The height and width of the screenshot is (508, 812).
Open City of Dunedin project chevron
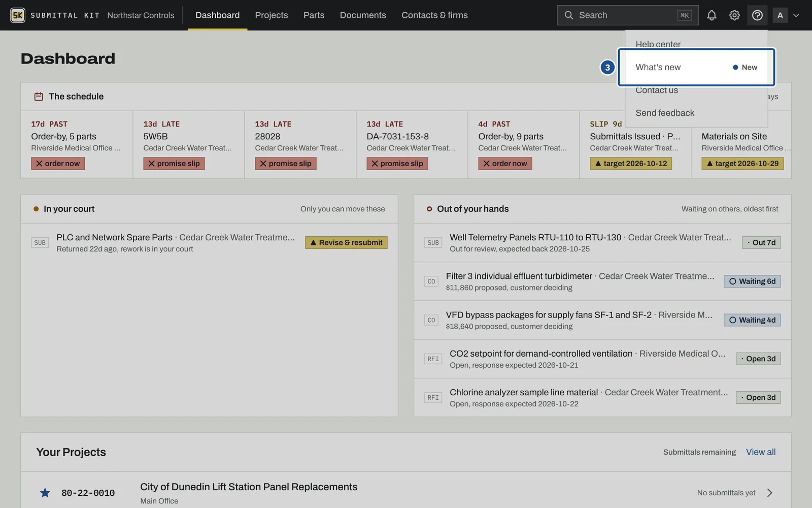coord(770,493)
